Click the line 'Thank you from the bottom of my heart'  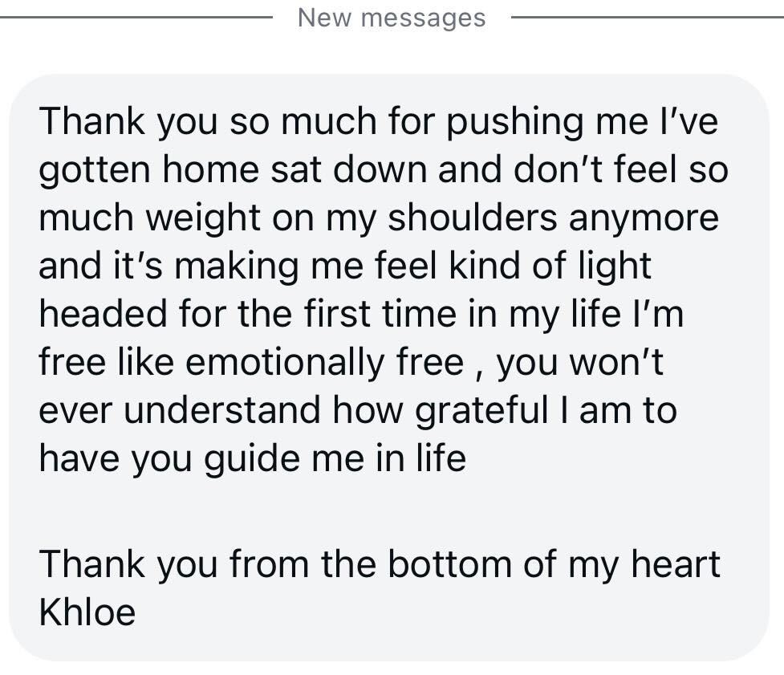(380, 564)
